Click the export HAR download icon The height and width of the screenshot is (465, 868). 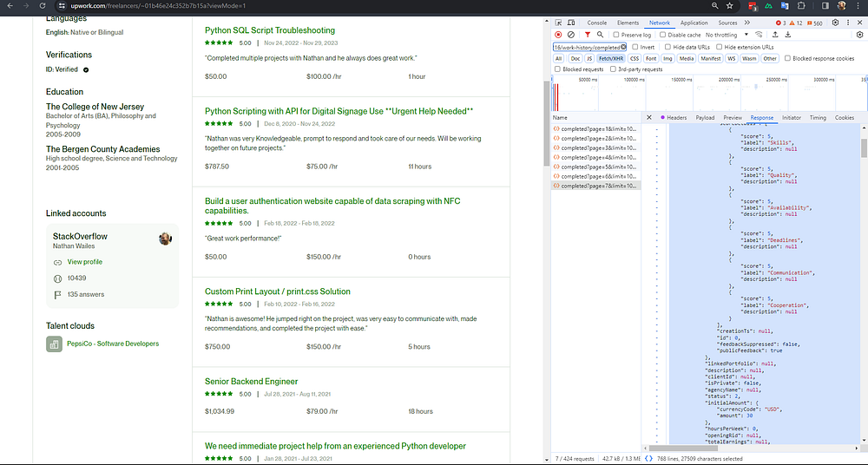[787, 35]
